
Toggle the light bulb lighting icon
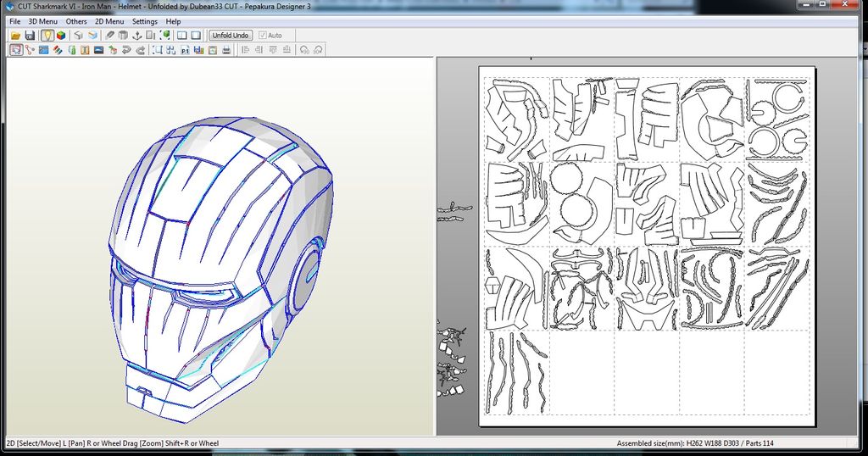click(47, 36)
